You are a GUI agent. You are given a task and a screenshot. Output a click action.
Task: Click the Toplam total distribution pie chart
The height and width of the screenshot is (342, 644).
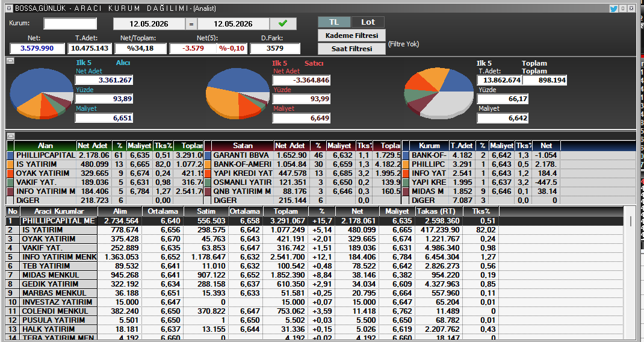pyautogui.click(x=438, y=94)
